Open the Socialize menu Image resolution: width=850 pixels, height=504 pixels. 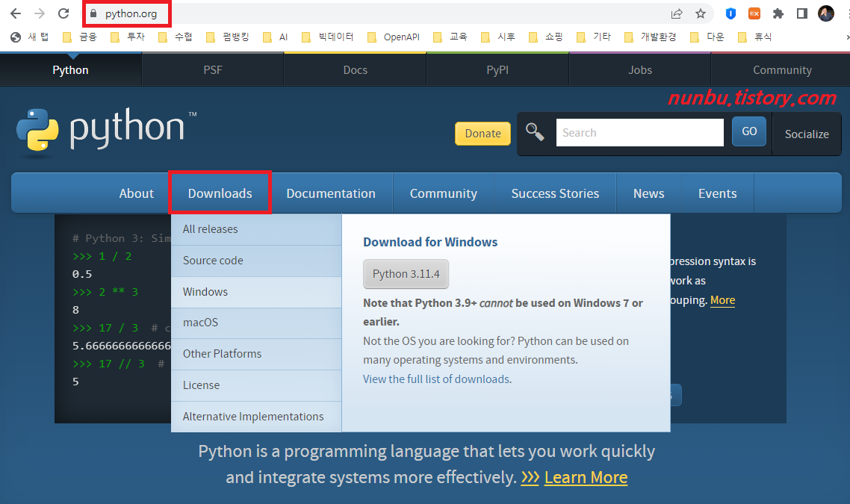click(x=807, y=134)
